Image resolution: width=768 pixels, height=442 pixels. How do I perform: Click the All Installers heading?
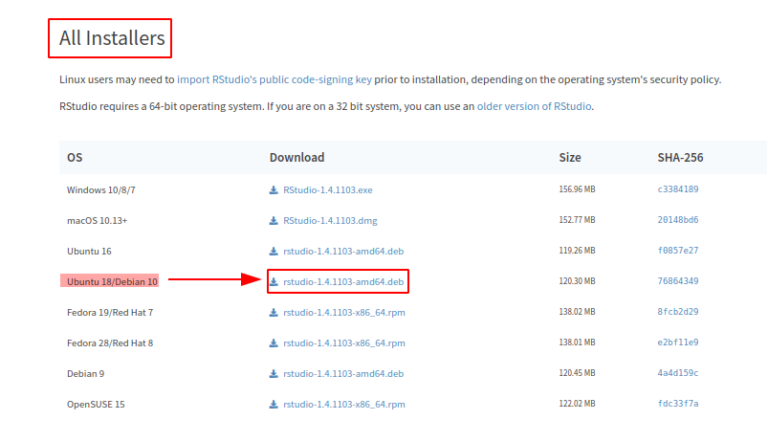coord(111,39)
